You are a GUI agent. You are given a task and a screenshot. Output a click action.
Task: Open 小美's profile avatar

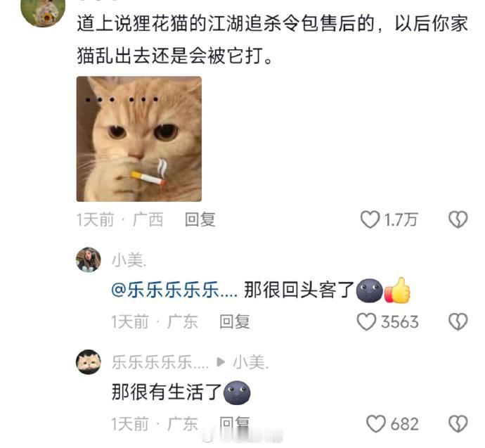pyautogui.click(x=89, y=260)
